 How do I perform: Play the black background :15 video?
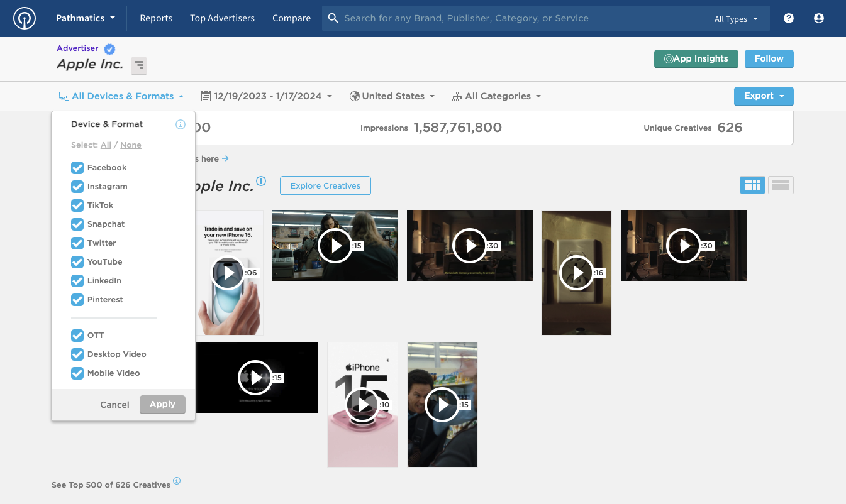coord(255,378)
